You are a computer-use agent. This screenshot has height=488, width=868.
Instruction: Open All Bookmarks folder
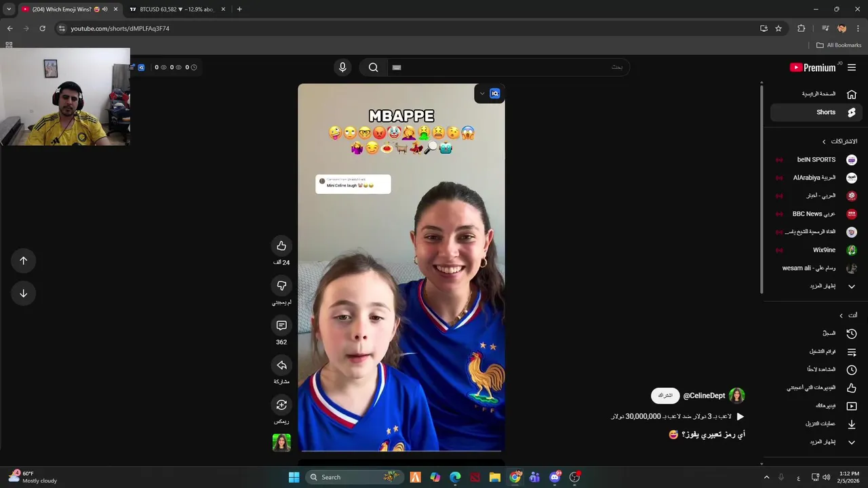[839, 45]
